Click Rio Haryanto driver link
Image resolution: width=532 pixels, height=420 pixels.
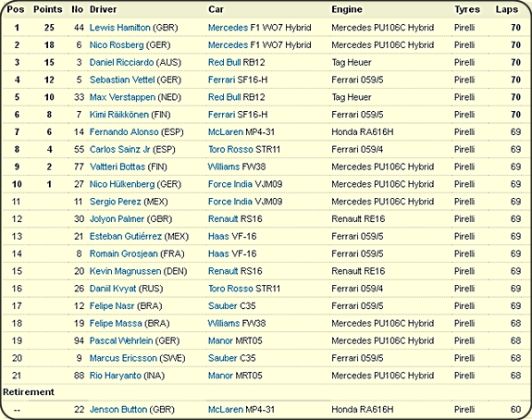coord(116,376)
